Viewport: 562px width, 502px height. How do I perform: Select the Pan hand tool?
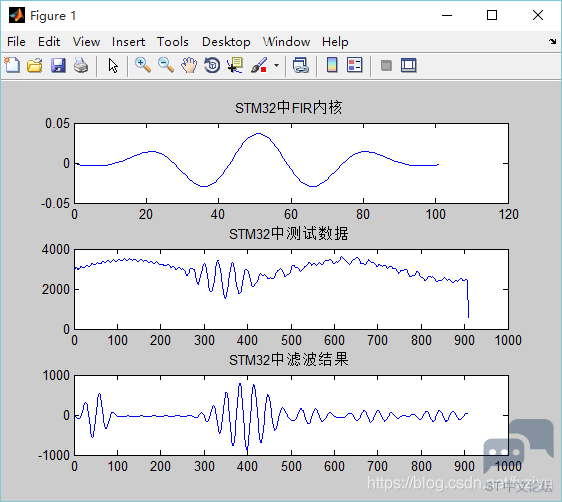point(189,66)
